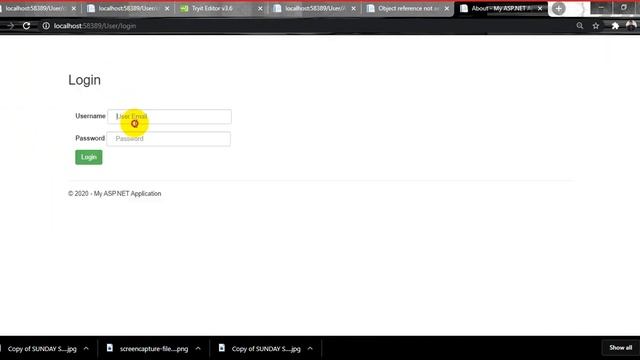The height and width of the screenshot is (360, 640).
Task: Close the second localhost:58389/User tab
Action: tap(167, 9)
